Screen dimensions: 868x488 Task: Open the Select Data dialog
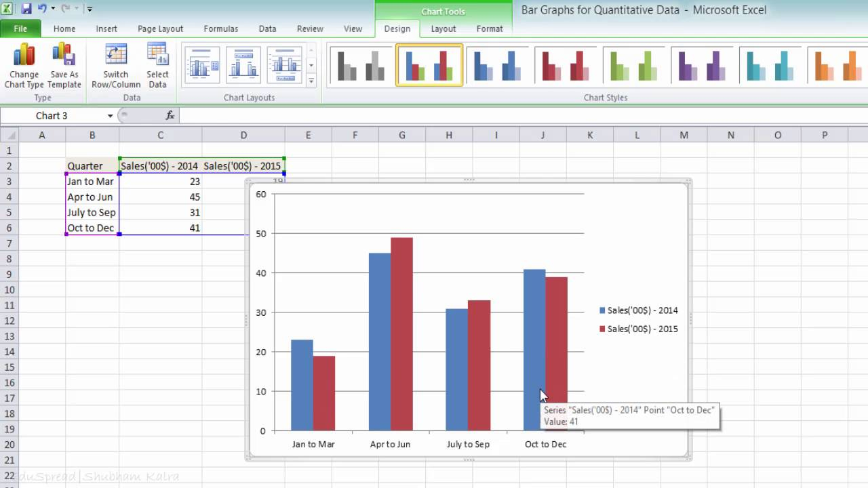(x=157, y=66)
